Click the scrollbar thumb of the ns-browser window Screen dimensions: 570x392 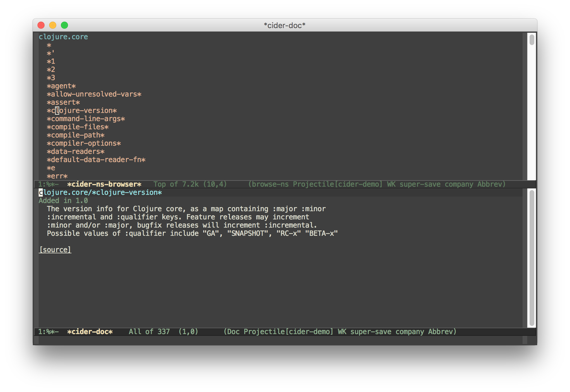(532, 39)
